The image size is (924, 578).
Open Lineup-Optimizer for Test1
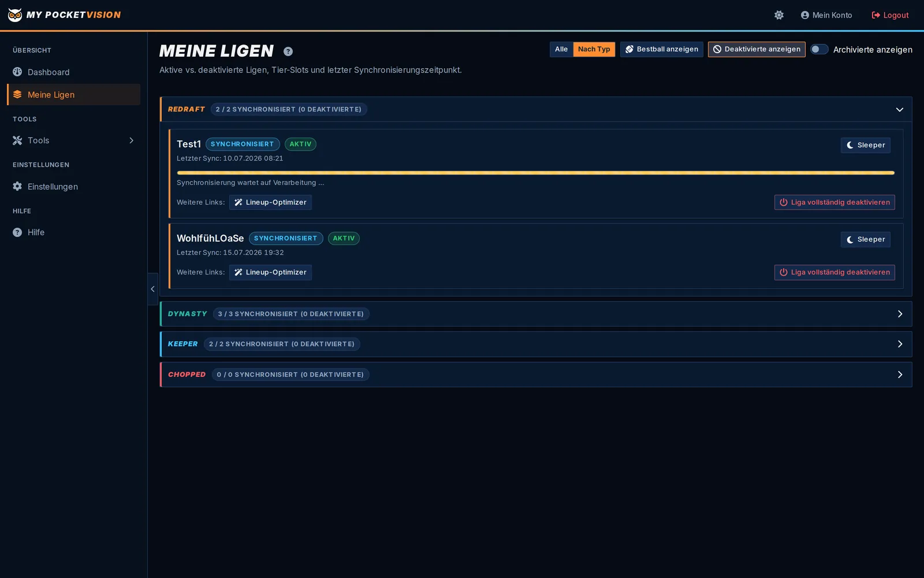tap(270, 202)
